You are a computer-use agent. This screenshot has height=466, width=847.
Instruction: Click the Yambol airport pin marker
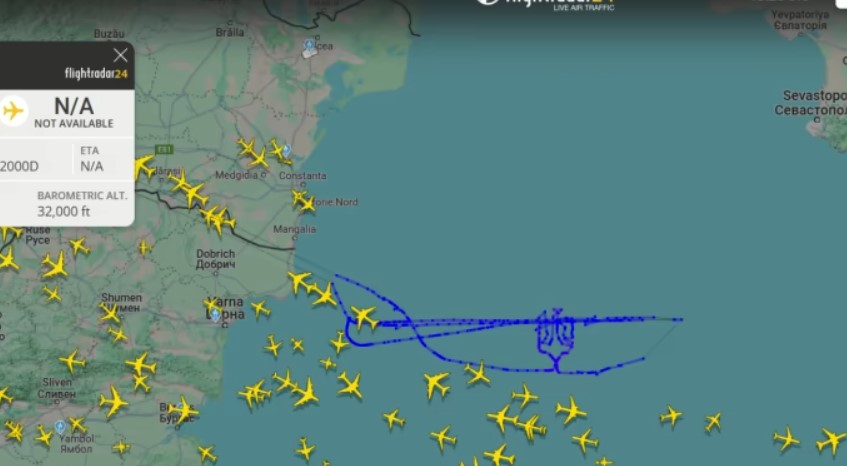point(60,427)
